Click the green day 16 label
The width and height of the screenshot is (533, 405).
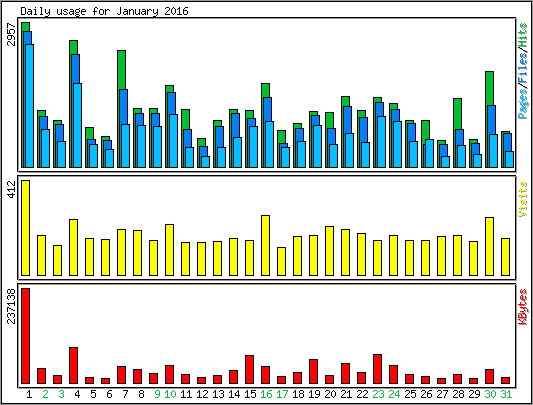(x=266, y=394)
